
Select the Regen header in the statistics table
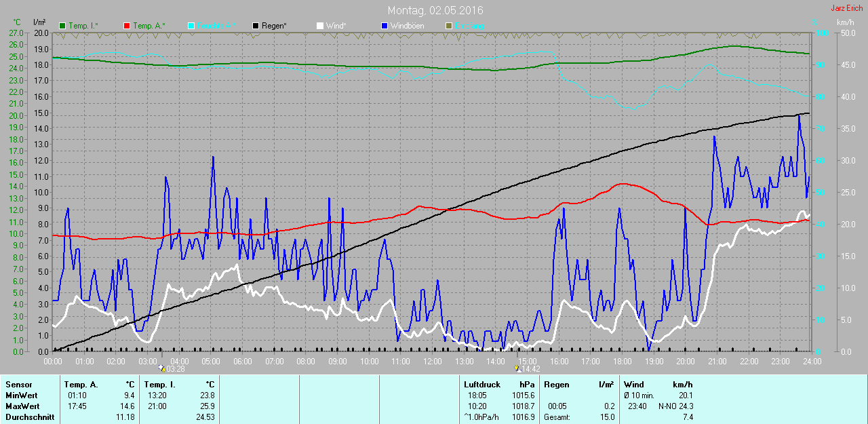pos(557,385)
